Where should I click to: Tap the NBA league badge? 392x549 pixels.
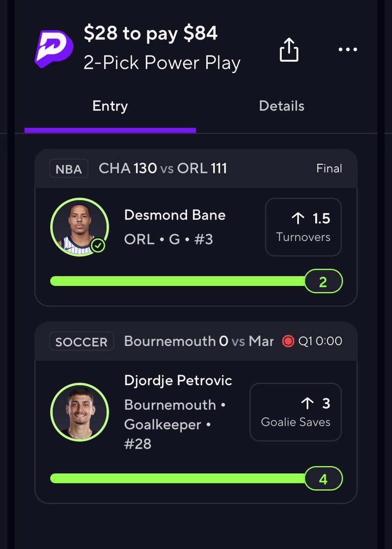click(69, 169)
